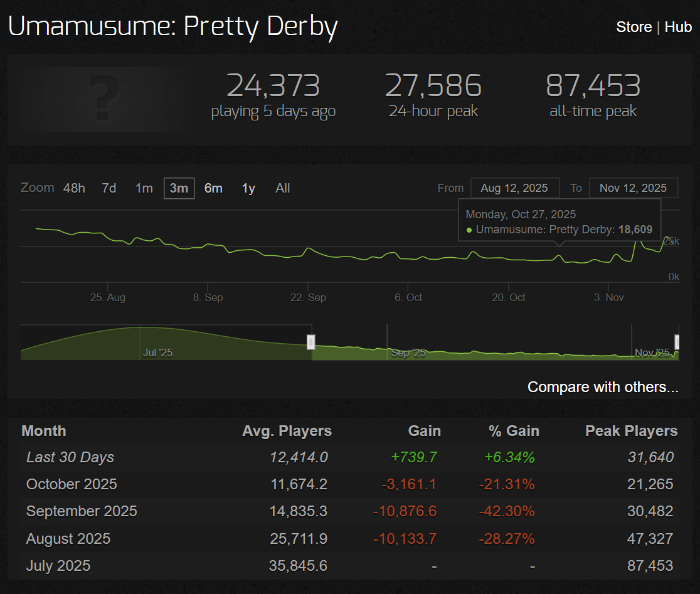Click the 87,453 all-time peak figure
The image size is (700, 594).
coord(593,86)
